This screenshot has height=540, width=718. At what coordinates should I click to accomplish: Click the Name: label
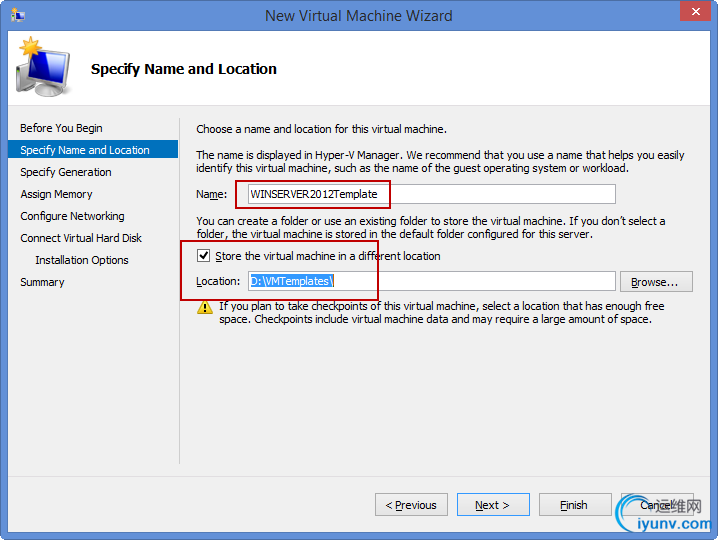coord(212,194)
